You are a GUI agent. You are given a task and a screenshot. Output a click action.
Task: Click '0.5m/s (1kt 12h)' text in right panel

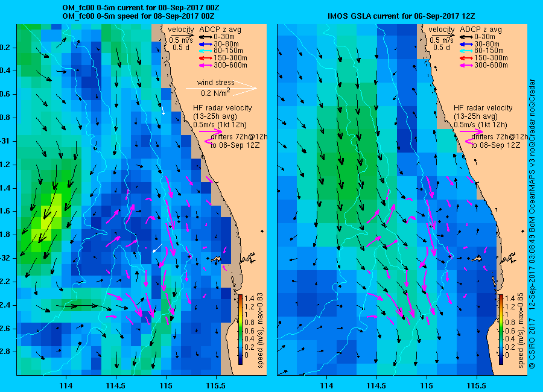tap(481, 125)
